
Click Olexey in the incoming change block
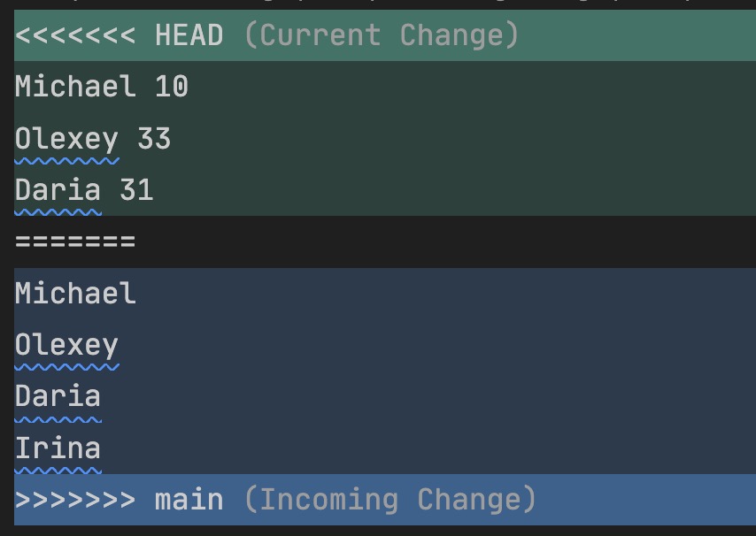pyautogui.click(x=66, y=344)
